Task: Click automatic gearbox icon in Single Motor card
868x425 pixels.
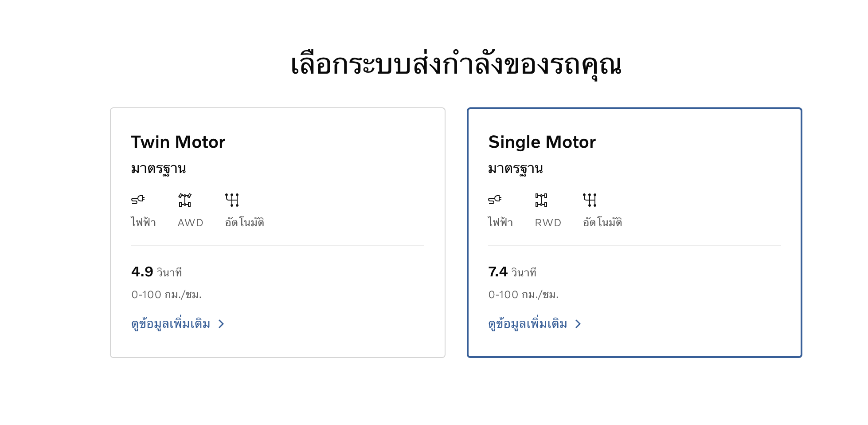Action: tap(590, 200)
